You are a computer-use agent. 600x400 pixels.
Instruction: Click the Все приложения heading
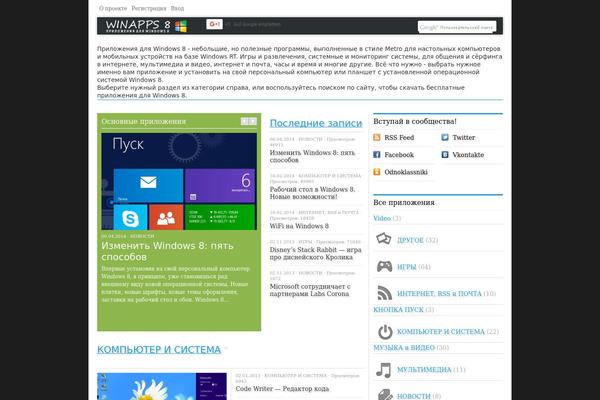pyautogui.click(x=404, y=202)
